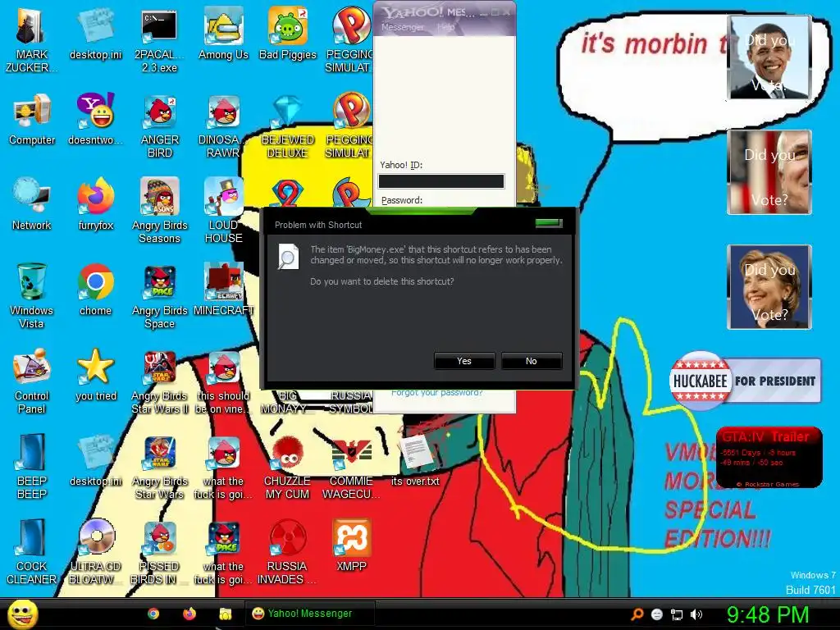Screen dimensions: 840x630
Task: Open the Network desktop icon
Action: pos(32,204)
